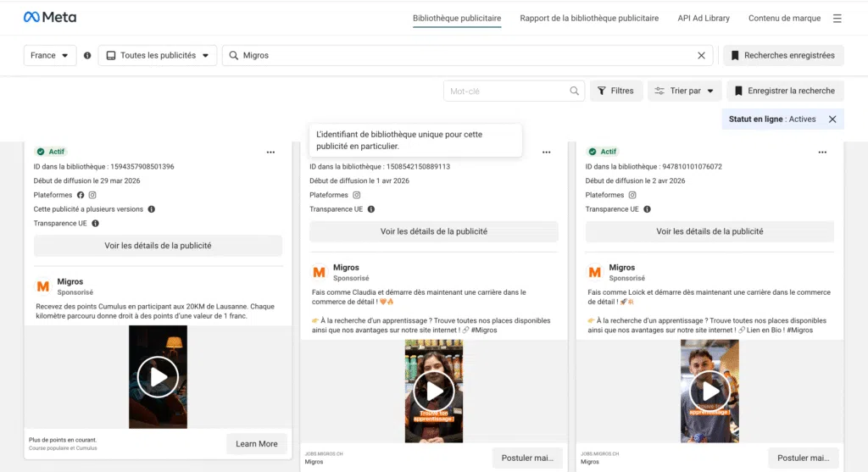
Task: Click Postuler button in Loïck ad
Action: click(804, 458)
